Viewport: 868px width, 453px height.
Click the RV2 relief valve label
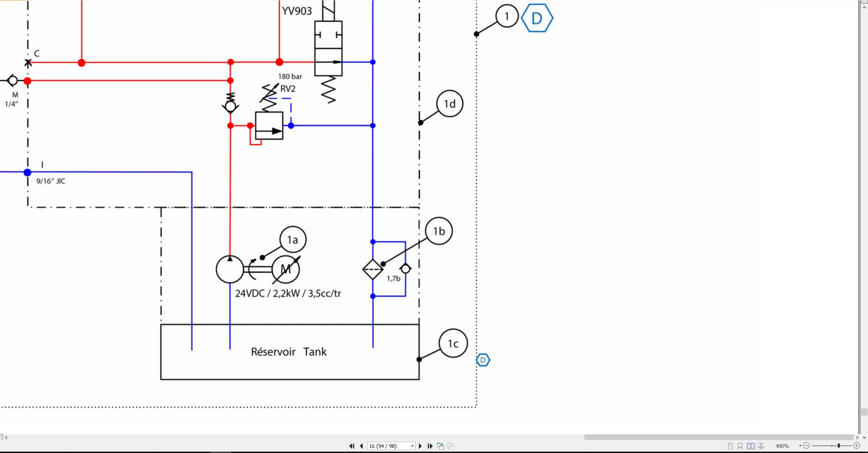[288, 89]
